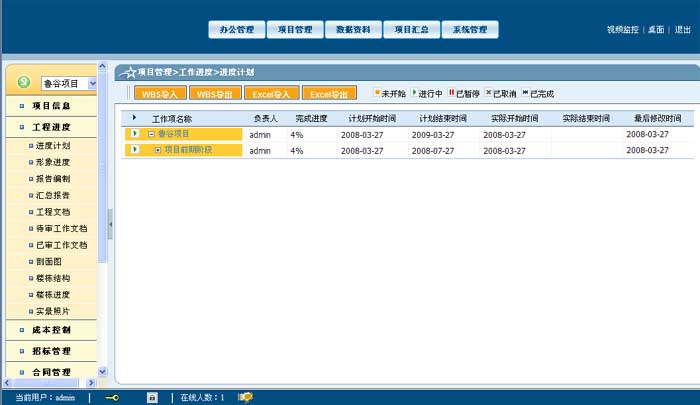
Task: Switch to 系统管理 top menu
Action: point(469,30)
